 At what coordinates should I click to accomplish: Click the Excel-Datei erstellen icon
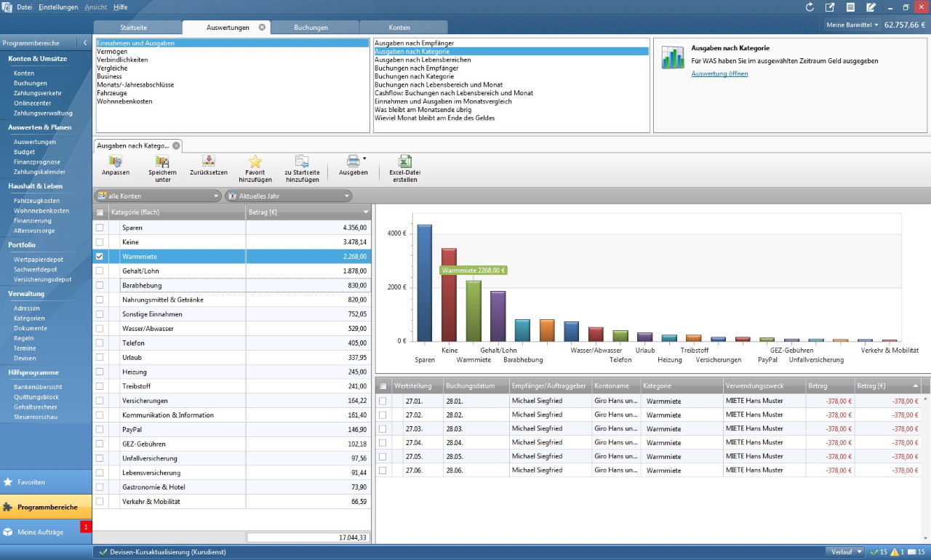click(404, 162)
